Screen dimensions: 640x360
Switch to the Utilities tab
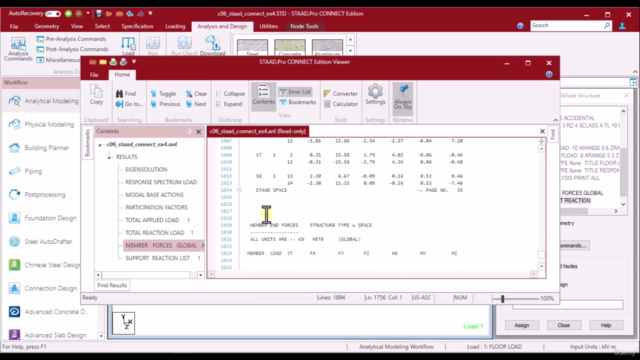click(x=269, y=26)
